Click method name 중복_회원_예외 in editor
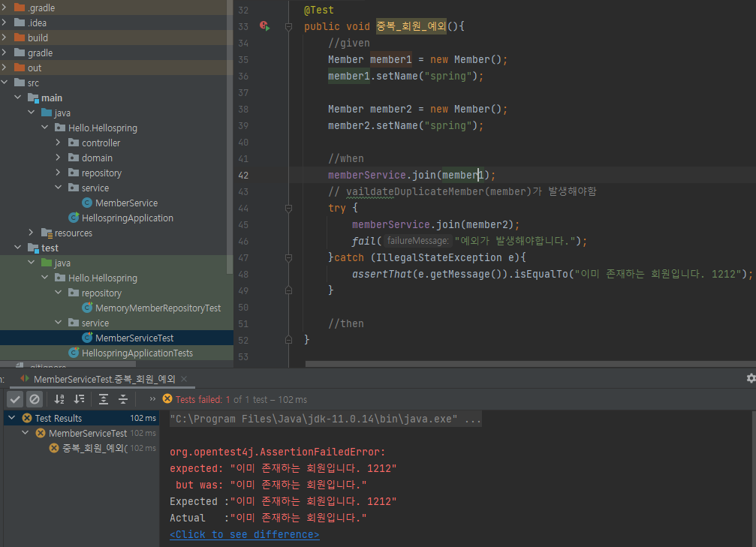This screenshot has height=547, width=756. [x=411, y=26]
